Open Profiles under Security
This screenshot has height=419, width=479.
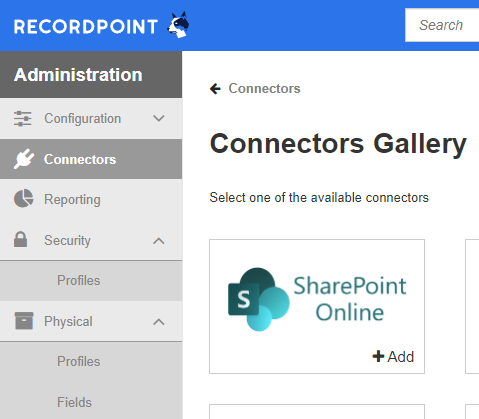click(x=91, y=281)
